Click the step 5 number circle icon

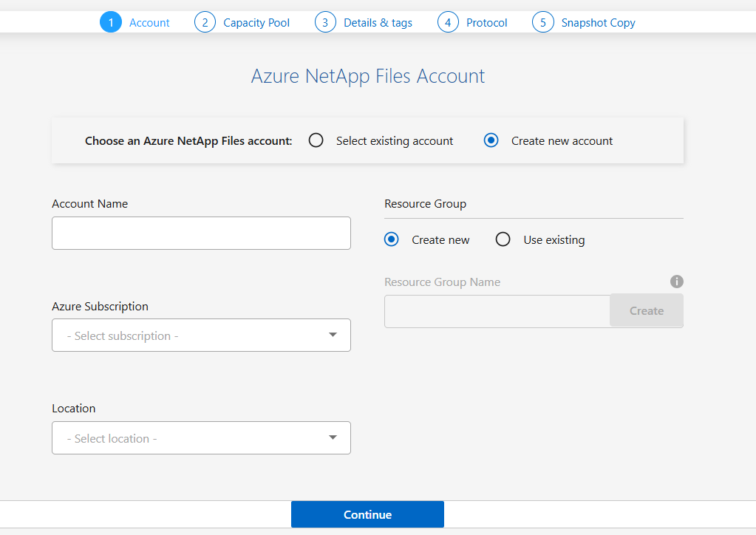[x=542, y=22]
